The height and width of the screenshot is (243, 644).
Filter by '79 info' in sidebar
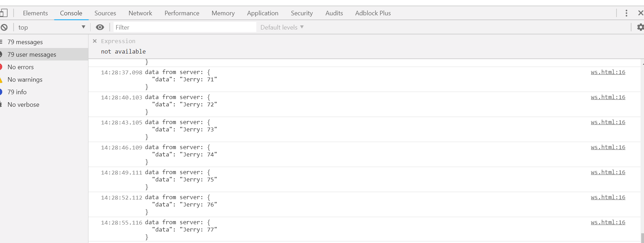pyautogui.click(x=17, y=92)
